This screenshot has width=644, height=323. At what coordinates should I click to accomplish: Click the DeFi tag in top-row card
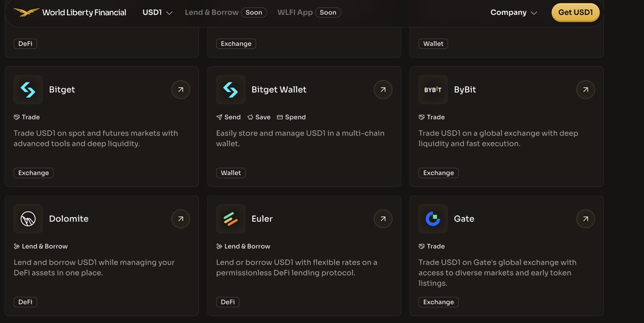click(25, 44)
